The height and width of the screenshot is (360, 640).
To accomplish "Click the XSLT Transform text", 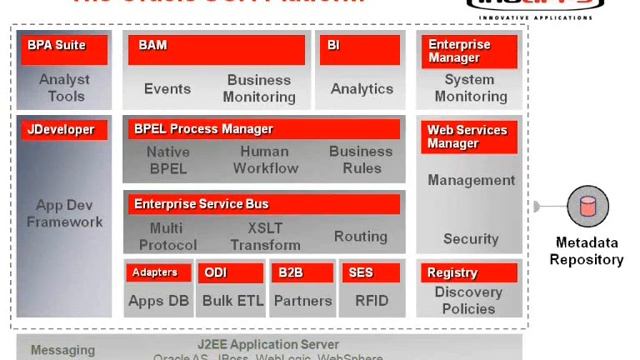I will point(265,236).
